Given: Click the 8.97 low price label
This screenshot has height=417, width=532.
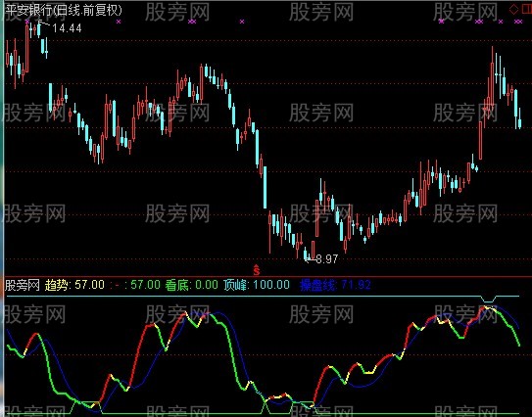Looking at the screenshot, I should pyautogui.click(x=326, y=259).
